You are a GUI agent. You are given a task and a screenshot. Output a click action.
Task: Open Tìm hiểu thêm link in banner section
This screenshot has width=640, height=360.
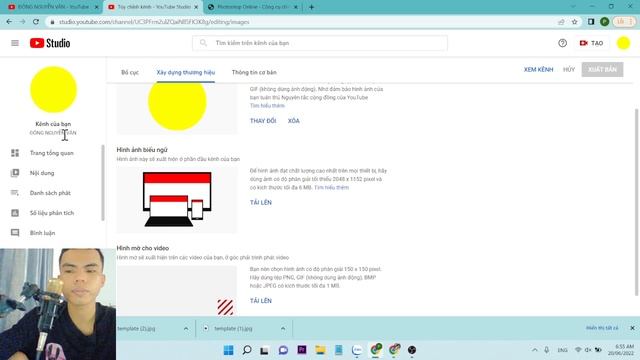pyautogui.click(x=331, y=187)
